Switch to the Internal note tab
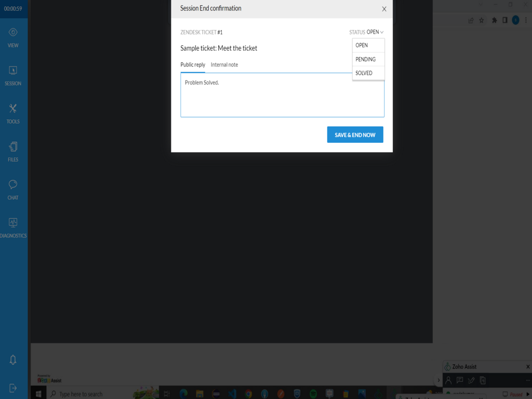This screenshot has height=399, width=532. [224, 65]
